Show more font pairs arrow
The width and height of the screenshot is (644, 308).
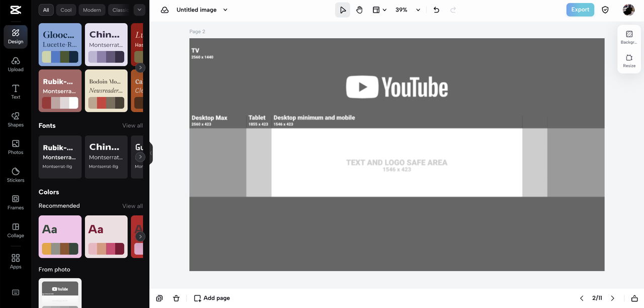pos(140,157)
